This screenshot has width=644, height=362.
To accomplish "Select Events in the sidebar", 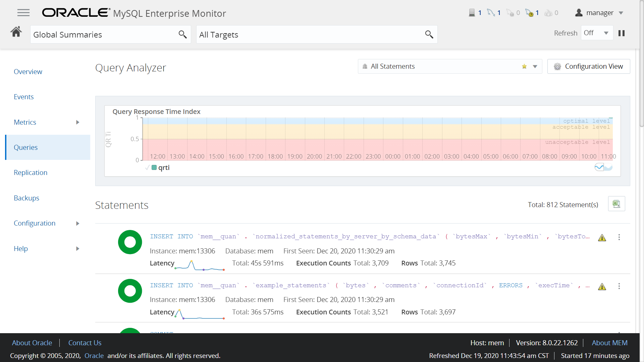I will (x=24, y=97).
